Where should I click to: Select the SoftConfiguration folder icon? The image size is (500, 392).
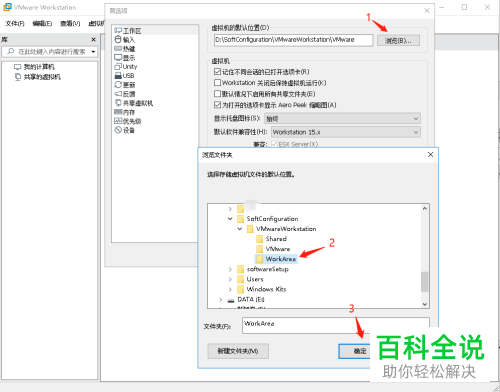pos(240,219)
